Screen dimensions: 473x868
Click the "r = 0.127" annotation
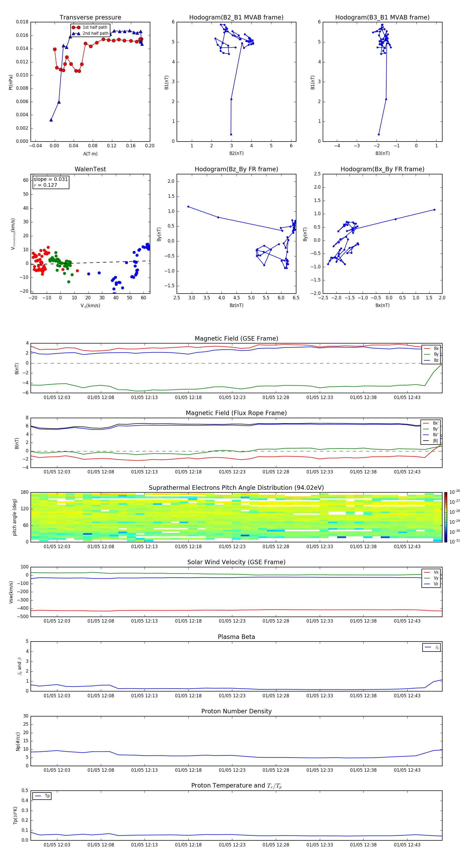click(45, 185)
